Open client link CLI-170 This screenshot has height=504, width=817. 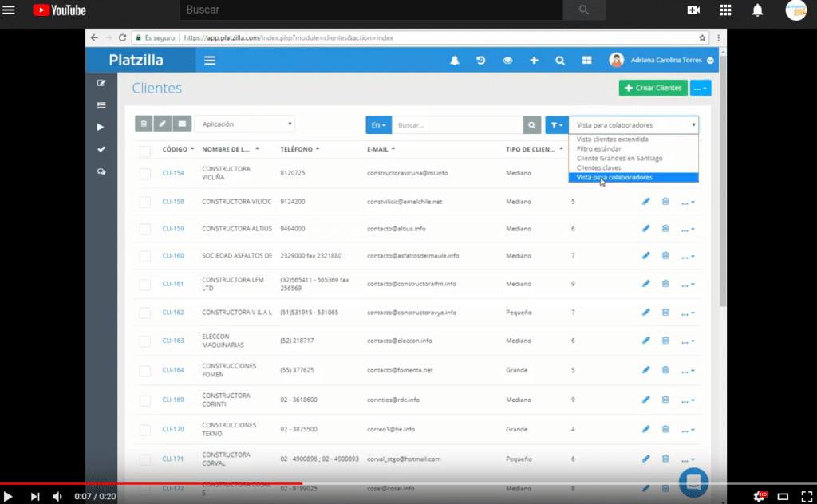coord(173,430)
